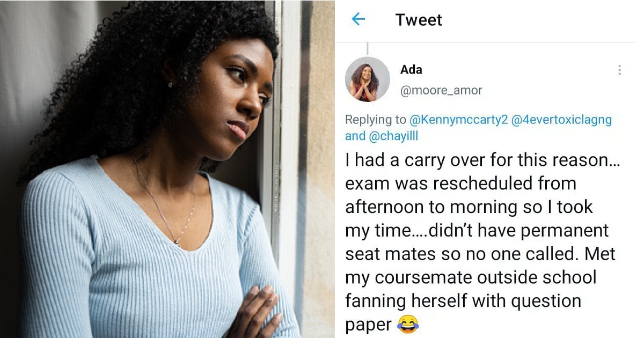Viewport: 644px width, 338px height.
Task: Click the display name "Ada"
Action: pos(411,70)
